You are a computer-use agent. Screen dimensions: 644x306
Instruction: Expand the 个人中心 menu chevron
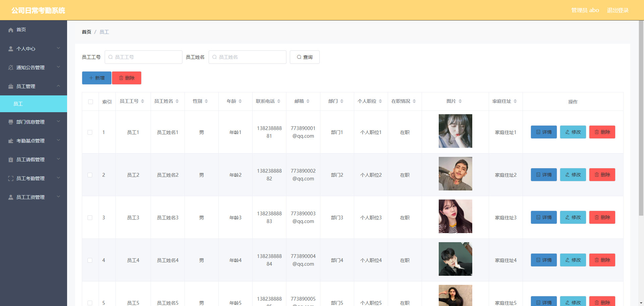tap(58, 48)
